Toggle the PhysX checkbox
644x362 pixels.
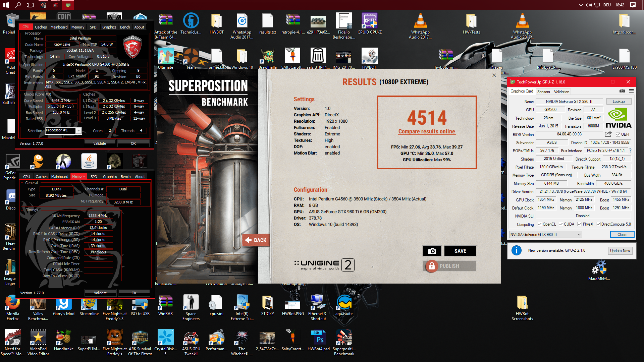580,224
